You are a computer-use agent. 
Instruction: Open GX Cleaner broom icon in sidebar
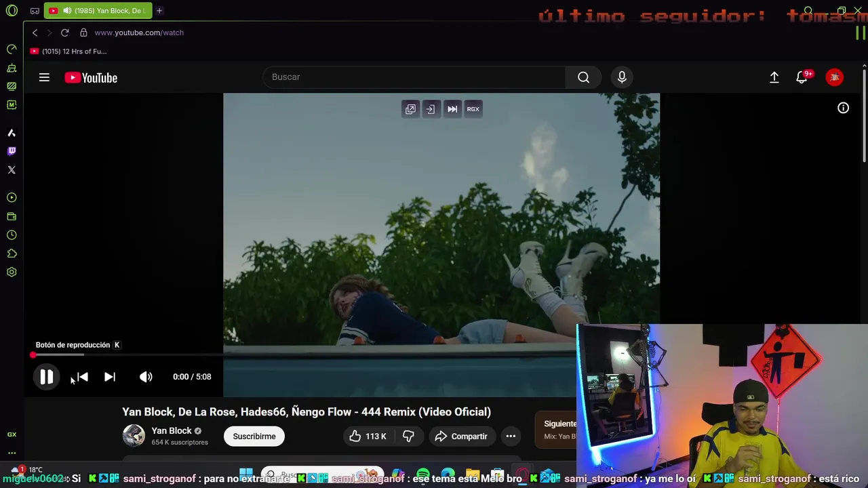12,68
